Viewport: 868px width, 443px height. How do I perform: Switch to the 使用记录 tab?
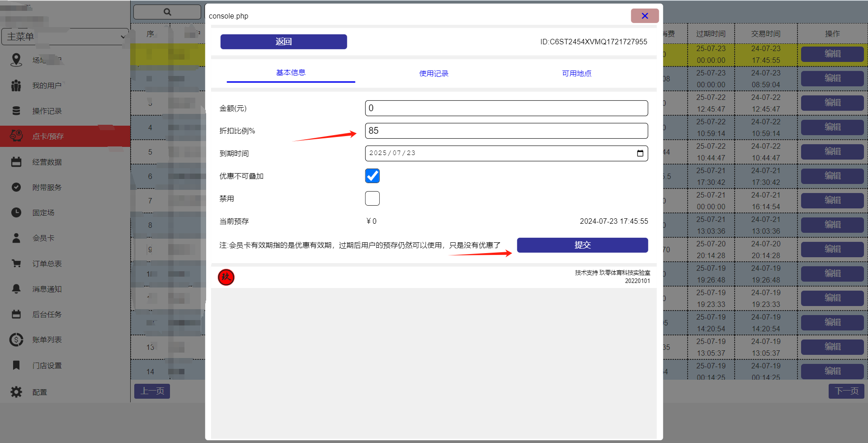434,74
